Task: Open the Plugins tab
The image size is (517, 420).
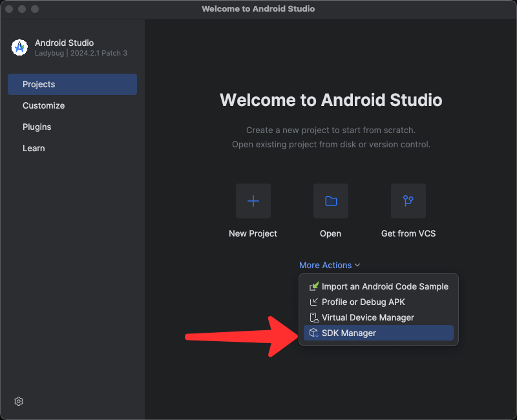Action: 72,127
